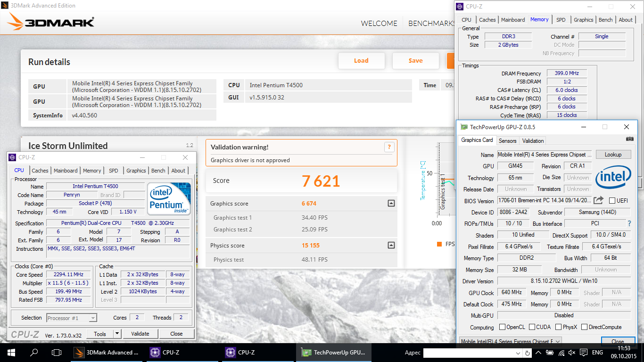Click the Core Speed 2294.11 MHz value
This screenshot has width=644, height=362.
69,274
